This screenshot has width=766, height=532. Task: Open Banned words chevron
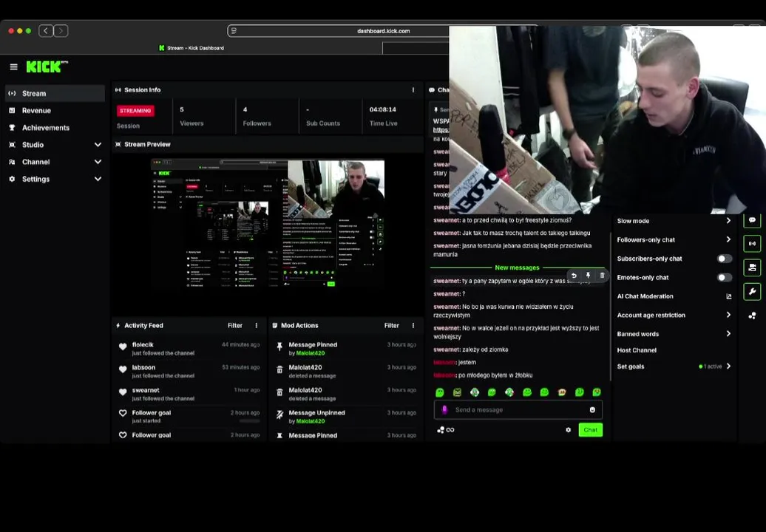(x=728, y=334)
